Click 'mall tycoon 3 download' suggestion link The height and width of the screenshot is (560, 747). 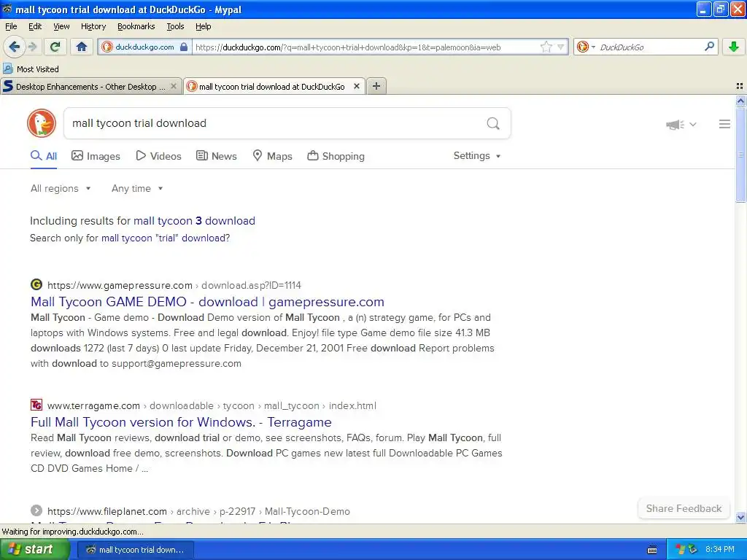(194, 221)
